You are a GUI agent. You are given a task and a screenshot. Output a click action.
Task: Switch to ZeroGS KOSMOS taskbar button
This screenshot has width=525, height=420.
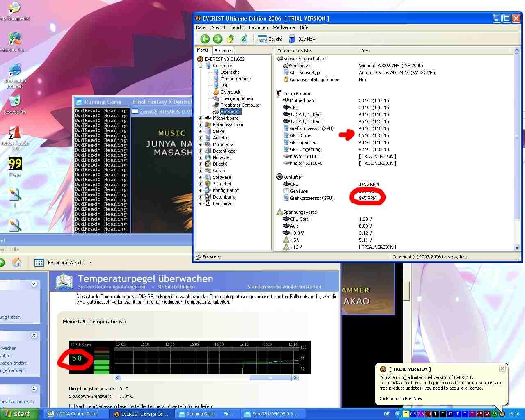[274, 414]
